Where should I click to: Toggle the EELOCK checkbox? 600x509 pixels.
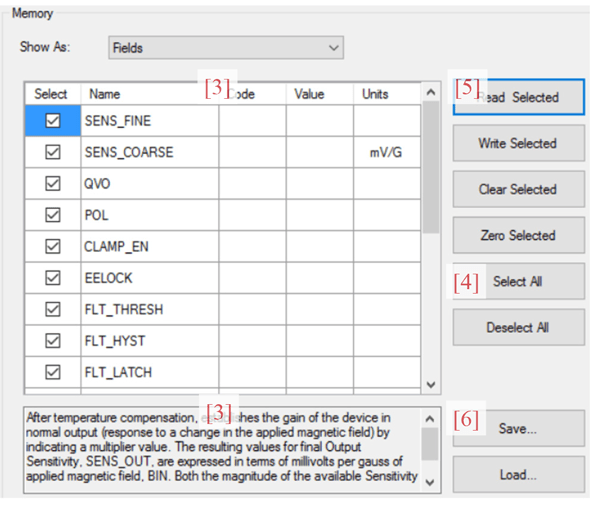(53, 278)
